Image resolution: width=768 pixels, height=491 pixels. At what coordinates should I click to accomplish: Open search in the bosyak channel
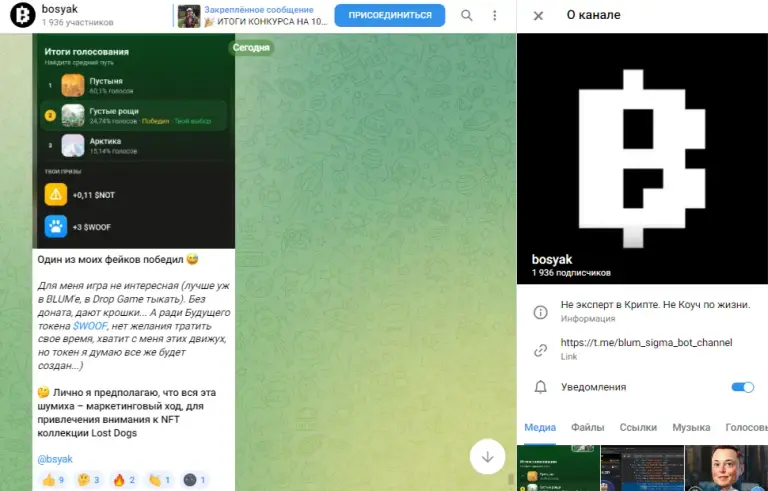click(x=466, y=16)
